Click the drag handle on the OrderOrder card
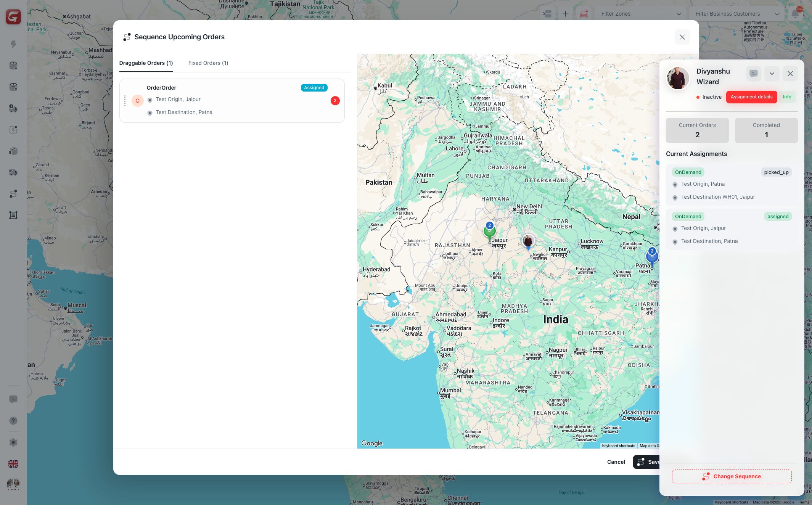Image resolution: width=812 pixels, height=505 pixels. pos(125,101)
